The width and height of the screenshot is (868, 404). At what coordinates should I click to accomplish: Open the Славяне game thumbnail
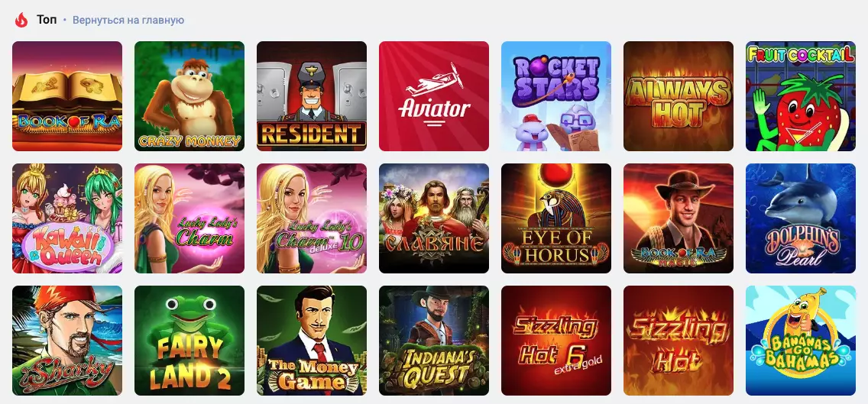pyautogui.click(x=434, y=218)
